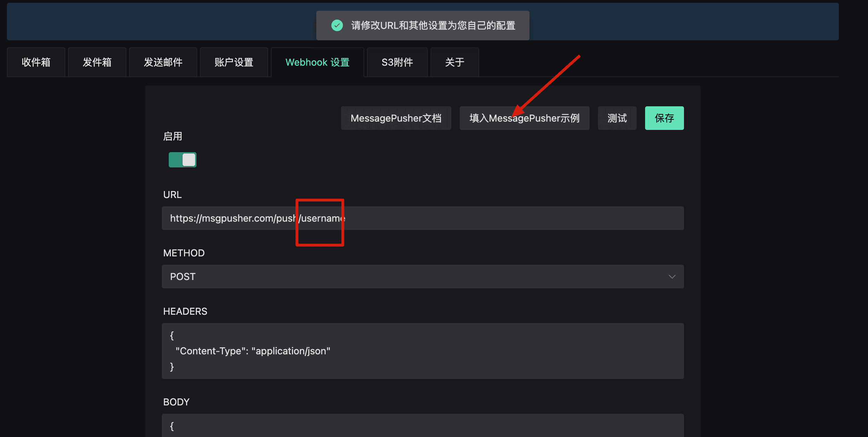Click the chevron arrow on the POST selector
Screen dimensions: 868x437
coord(672,276)
